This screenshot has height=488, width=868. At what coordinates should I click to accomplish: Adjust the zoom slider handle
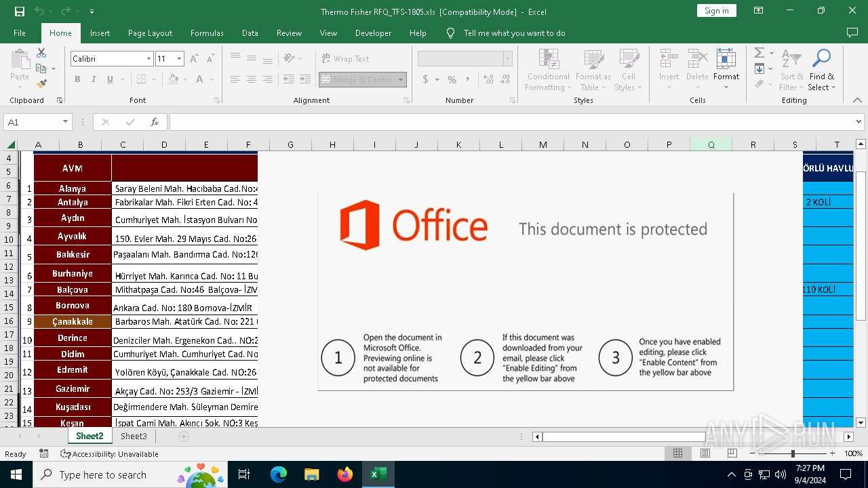tap(793, 453)
